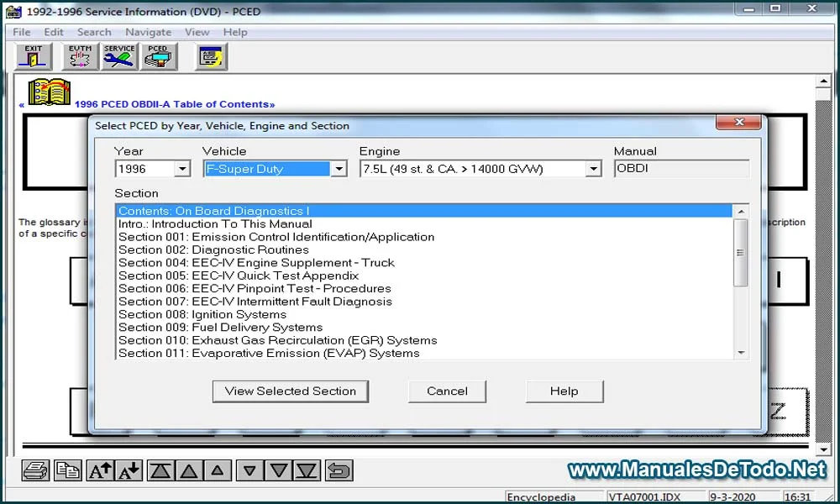
Task: Follow the 1996 PCED OBDII-A Table of Contents link
Action: pos(175,104)
